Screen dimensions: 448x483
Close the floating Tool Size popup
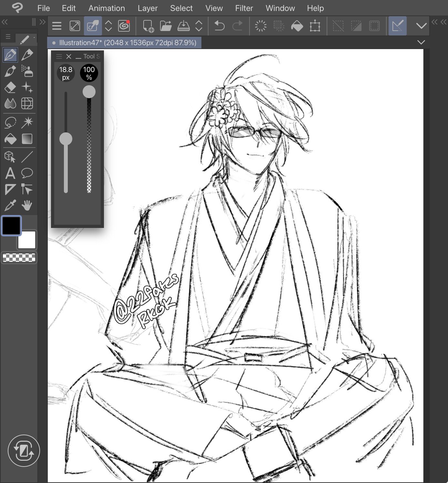pyautogui.click(x=68, y=57)
